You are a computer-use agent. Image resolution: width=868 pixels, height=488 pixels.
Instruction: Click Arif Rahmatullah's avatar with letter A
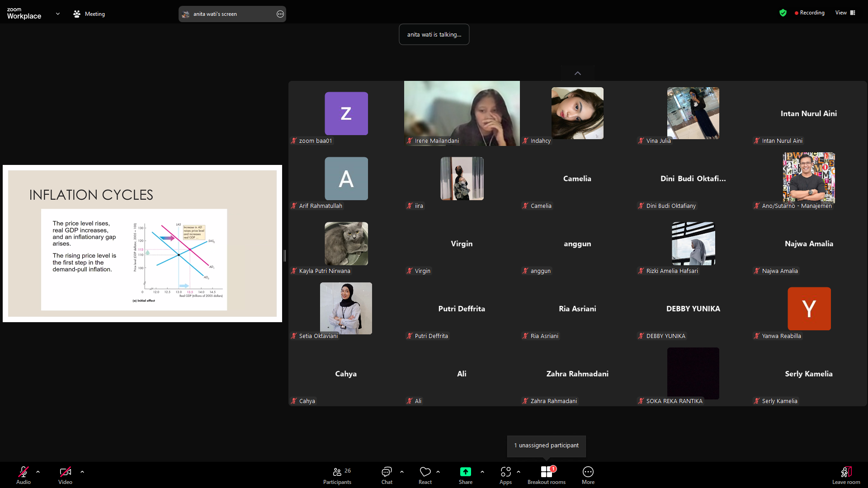click(x=346, y=178)
